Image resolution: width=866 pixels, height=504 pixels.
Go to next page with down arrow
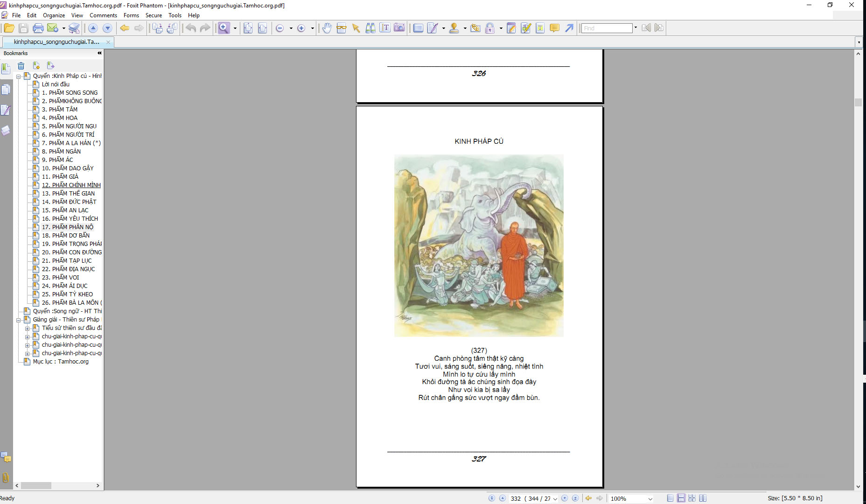coord(107,28)
